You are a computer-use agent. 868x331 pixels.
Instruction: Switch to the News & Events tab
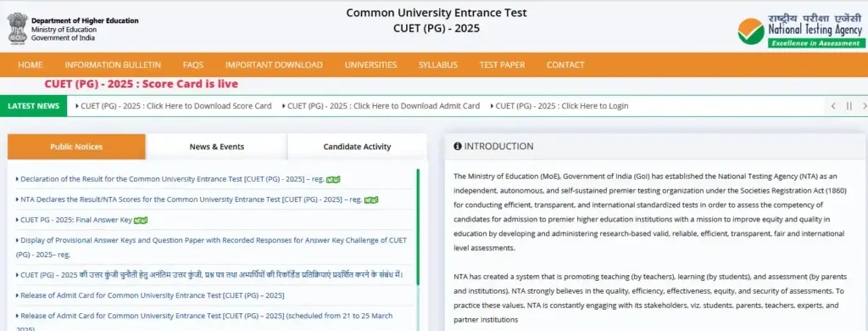click(x=216, y=147)
